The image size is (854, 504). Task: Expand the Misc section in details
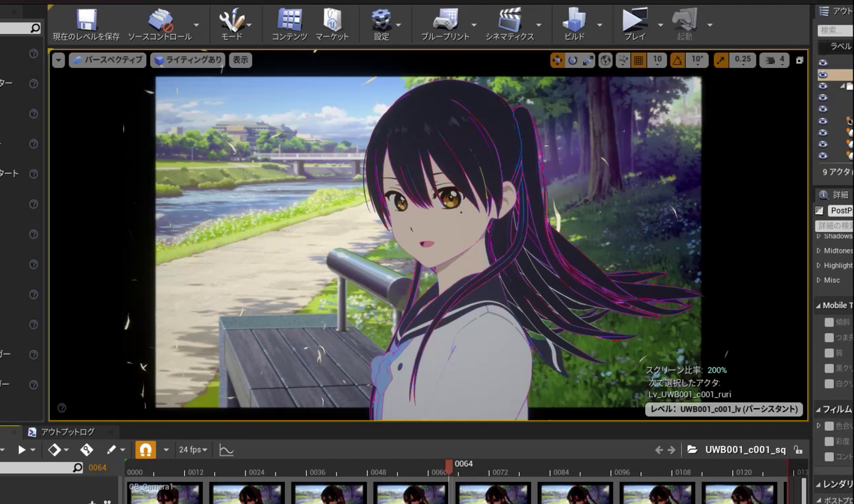tap(819, 280)
